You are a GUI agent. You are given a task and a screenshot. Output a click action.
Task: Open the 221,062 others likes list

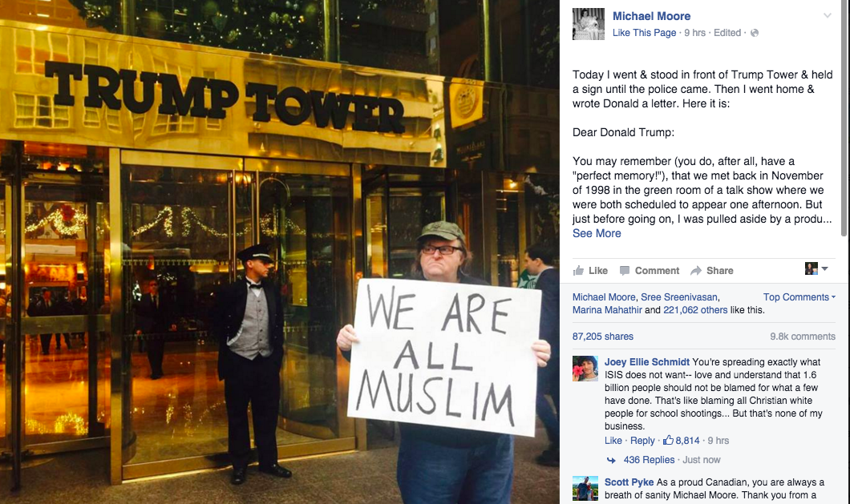[x=695, y=310]
